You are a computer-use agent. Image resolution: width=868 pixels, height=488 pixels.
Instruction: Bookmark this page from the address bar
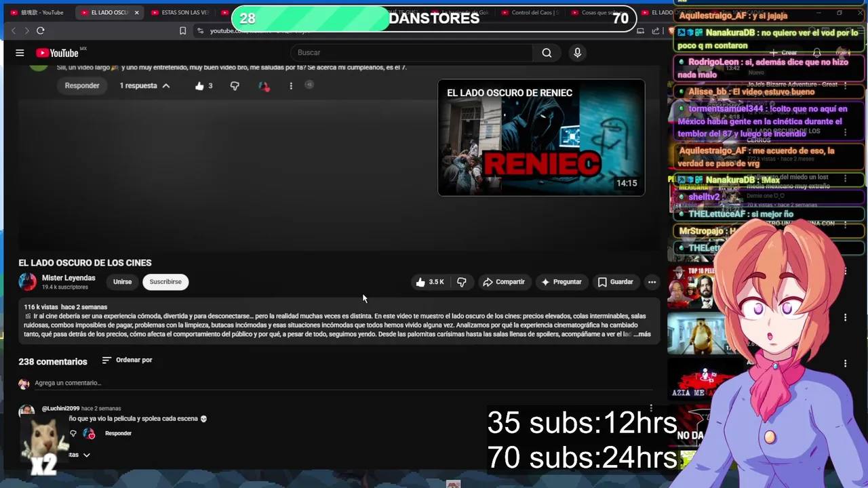pos(182,30)
